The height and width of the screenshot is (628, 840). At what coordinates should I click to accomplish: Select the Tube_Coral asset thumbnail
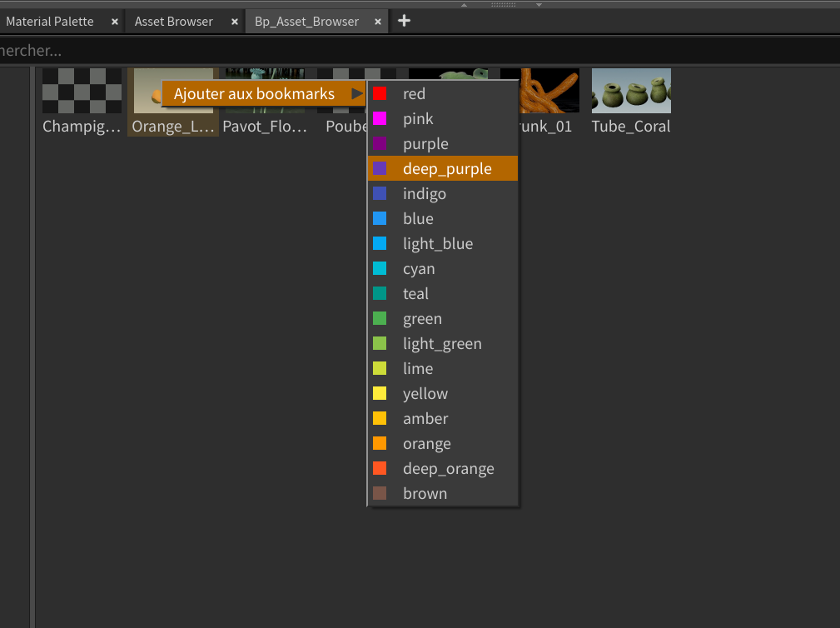coord(631,91)
